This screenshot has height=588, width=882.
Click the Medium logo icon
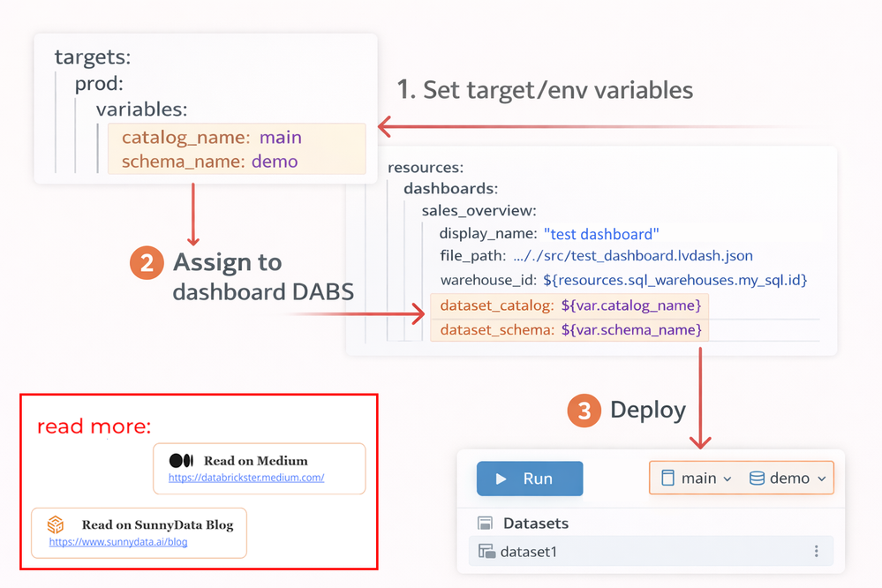182,460
